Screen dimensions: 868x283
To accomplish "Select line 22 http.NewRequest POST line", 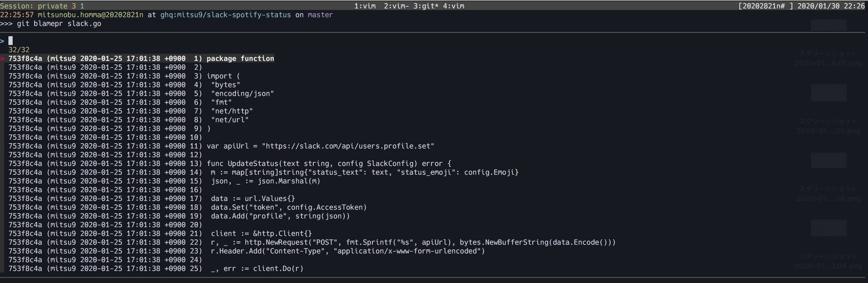I will coord(312,242).
